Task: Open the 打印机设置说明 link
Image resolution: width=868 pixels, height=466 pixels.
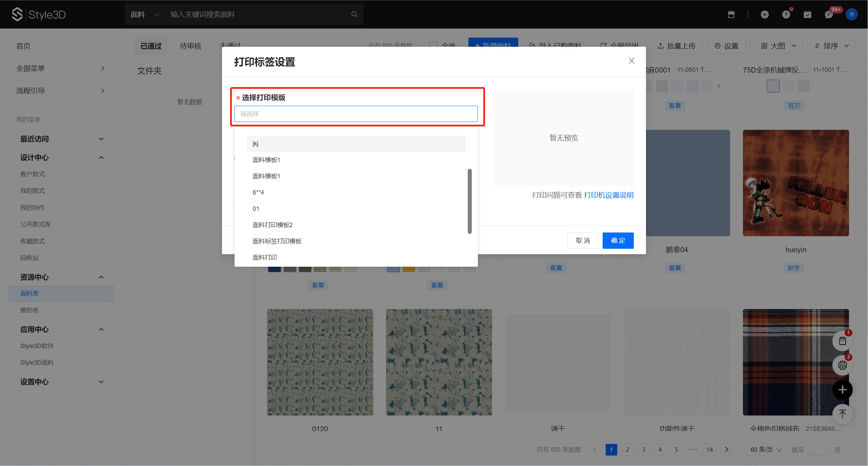Action: tap(608, 195)
